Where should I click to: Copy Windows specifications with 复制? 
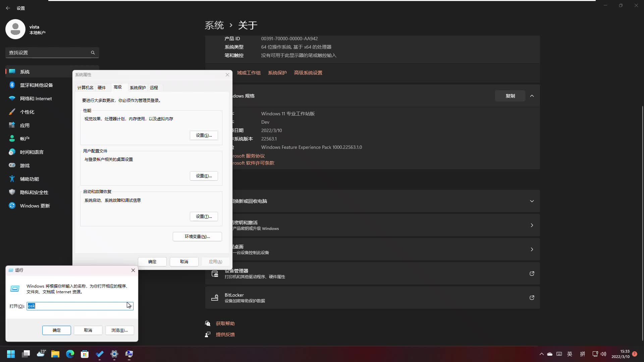510,96
